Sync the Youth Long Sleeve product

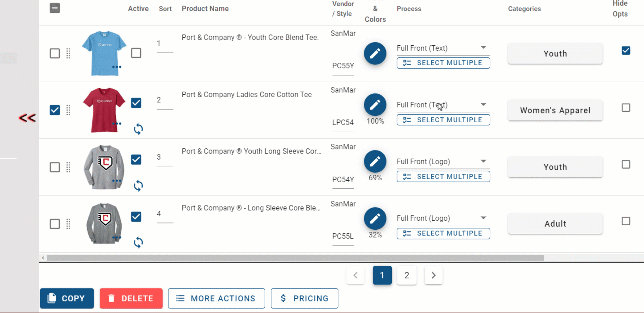pos(138,186)
